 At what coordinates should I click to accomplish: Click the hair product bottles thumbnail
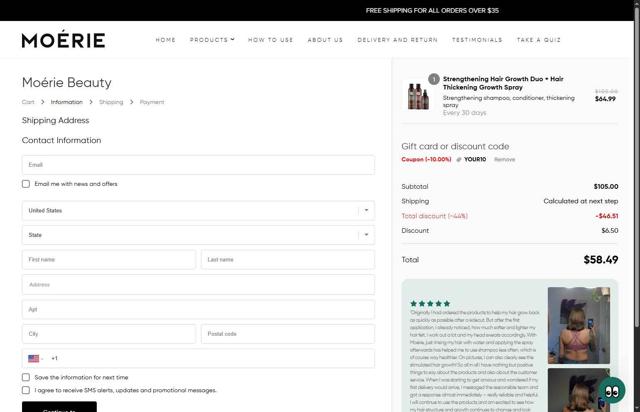pyautogui.click(x=418, y=95)
